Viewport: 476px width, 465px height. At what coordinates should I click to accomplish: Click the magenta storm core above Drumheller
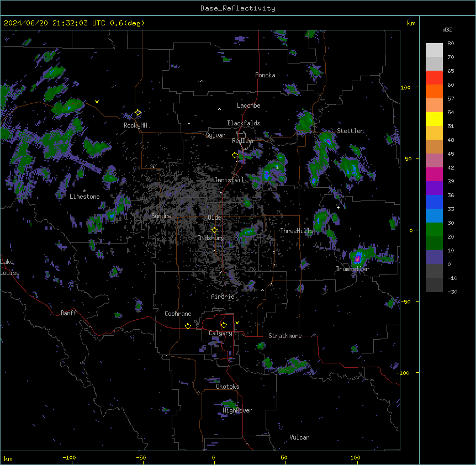click(x=357, y=259)
